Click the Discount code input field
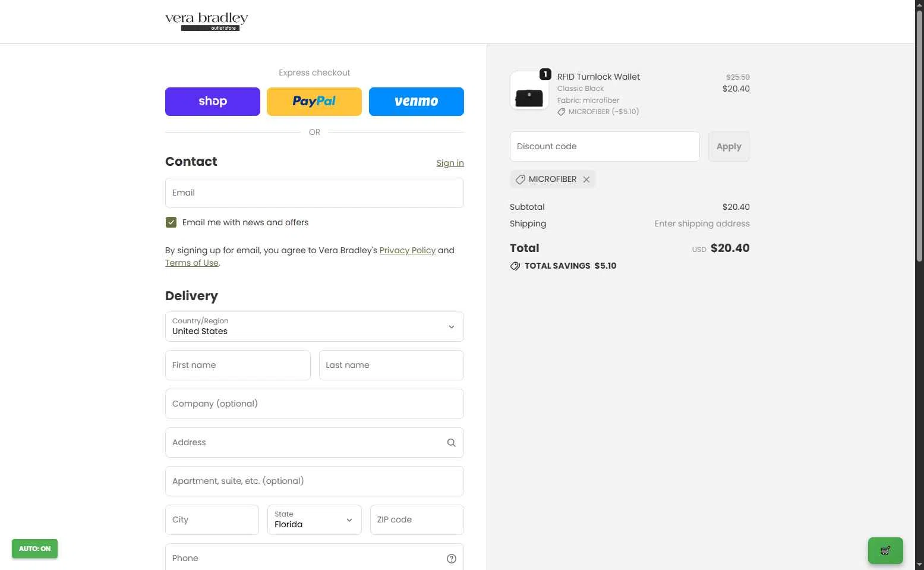The height and width of the screenshot is (570, 924). (x=604, y=147)
